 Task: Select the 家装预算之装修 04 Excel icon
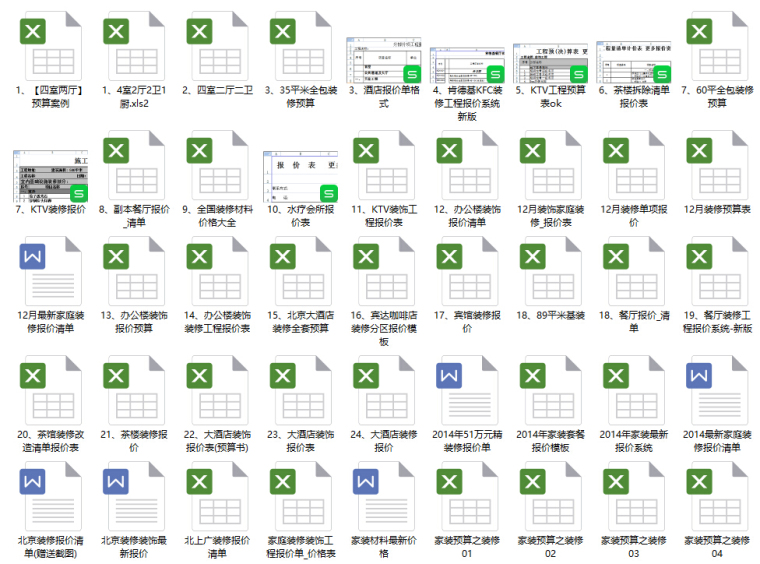(717, 497)
